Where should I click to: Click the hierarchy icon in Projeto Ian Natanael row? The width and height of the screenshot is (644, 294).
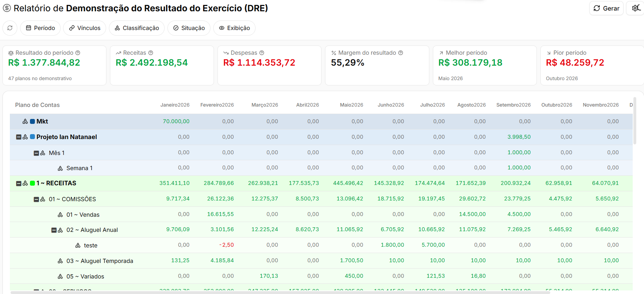(x=25, y=137)
